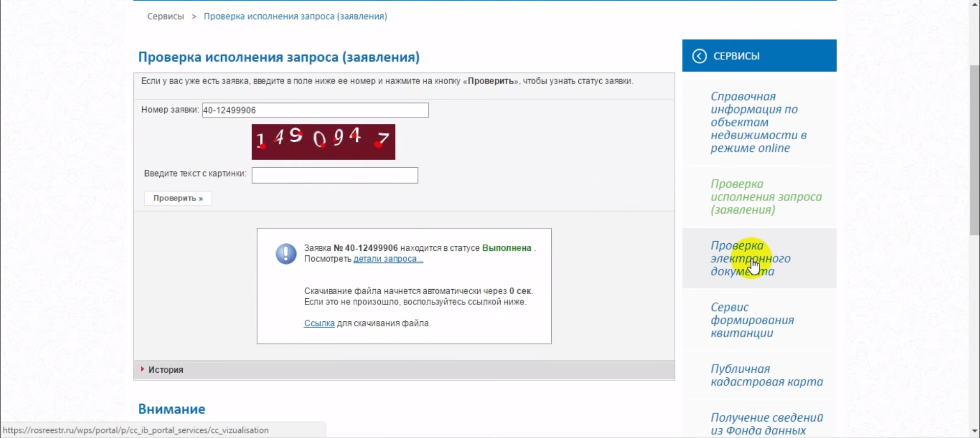Click the back arrow icon beside СЕРВИСЫ
This screenshot has height=438, width=980.
(x=699, y=56)
